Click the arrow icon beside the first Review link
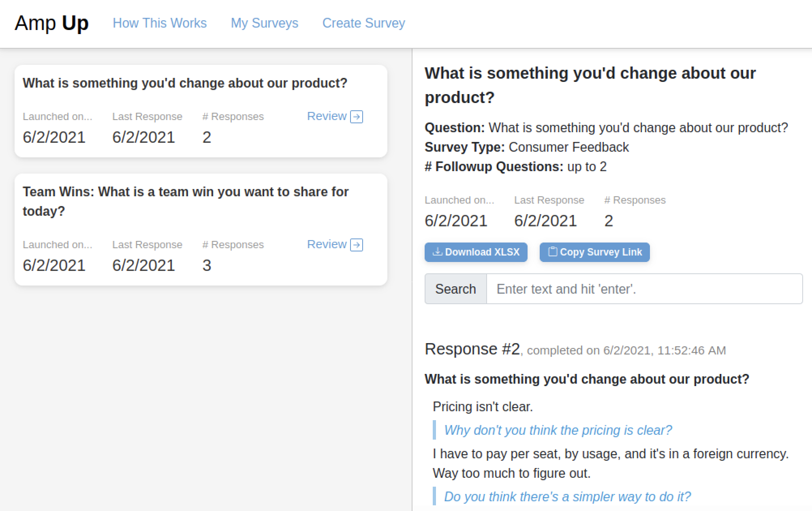This screenshot has height=511, width=812. pyautogui.click(x=357, y=117)
